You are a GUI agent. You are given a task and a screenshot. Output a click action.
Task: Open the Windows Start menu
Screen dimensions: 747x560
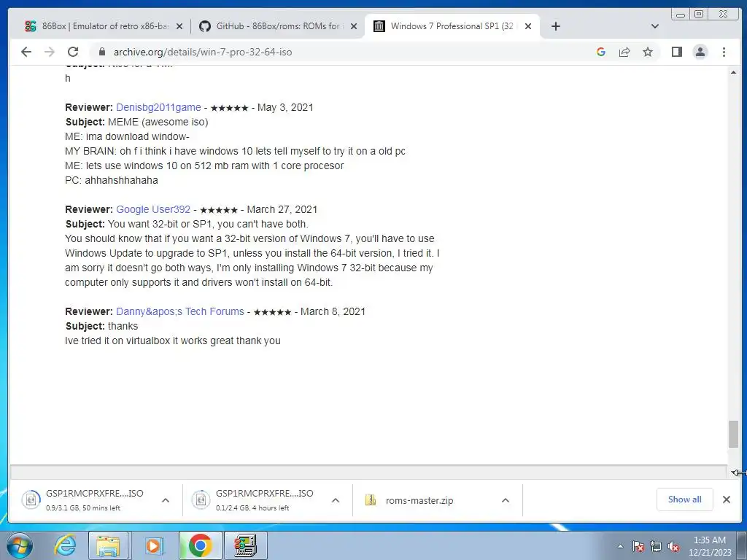pyautogui.click(x=19, y=545)
